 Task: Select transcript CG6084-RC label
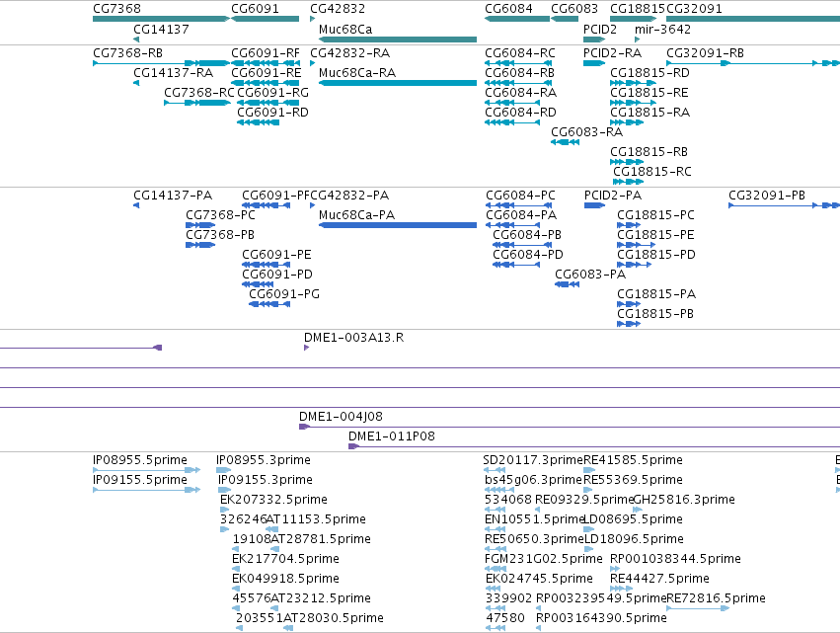coord(520,53)
